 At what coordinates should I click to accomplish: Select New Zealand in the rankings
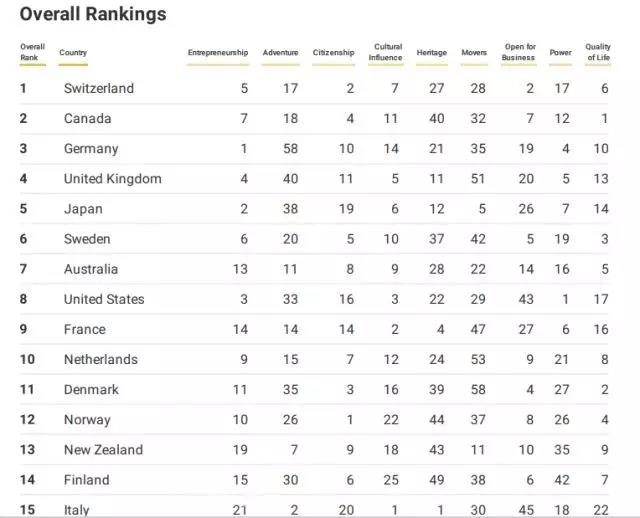click(x=103, y=450)
